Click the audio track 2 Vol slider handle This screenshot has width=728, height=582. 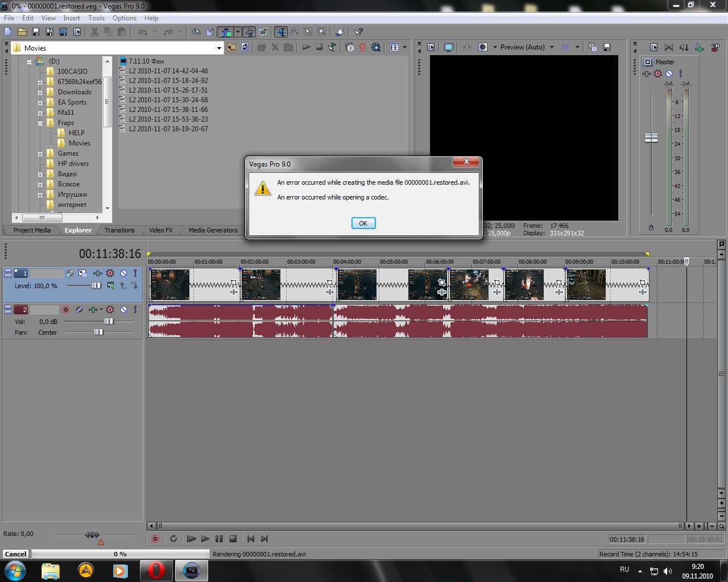point(109,322)
